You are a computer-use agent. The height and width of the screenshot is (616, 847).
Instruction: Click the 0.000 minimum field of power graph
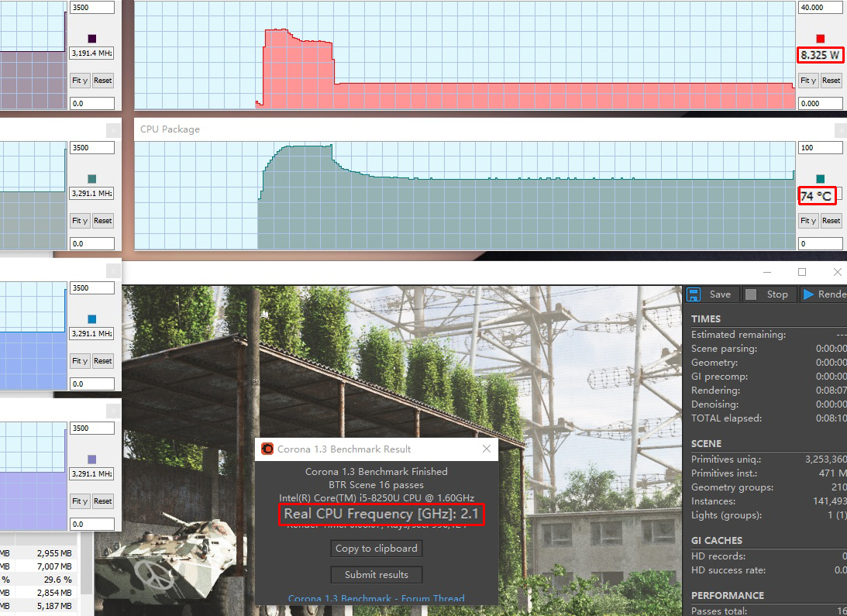pos(820,103)
